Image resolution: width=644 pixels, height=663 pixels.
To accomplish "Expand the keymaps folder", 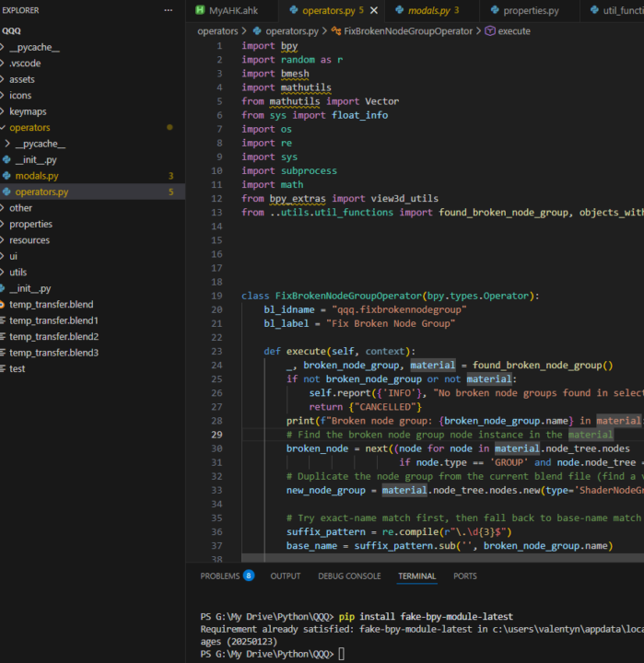I will pyautogui.click(x=92, y=111).
